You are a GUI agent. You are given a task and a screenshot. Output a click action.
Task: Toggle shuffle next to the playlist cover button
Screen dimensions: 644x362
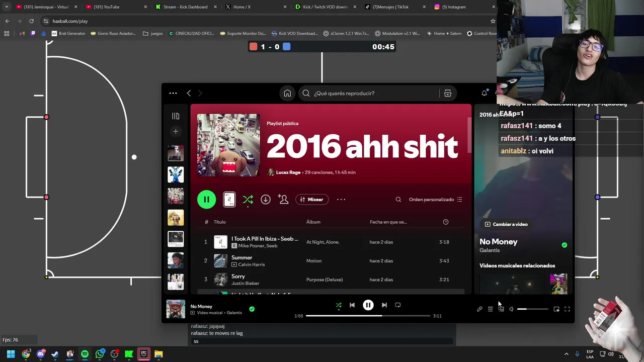248,200
